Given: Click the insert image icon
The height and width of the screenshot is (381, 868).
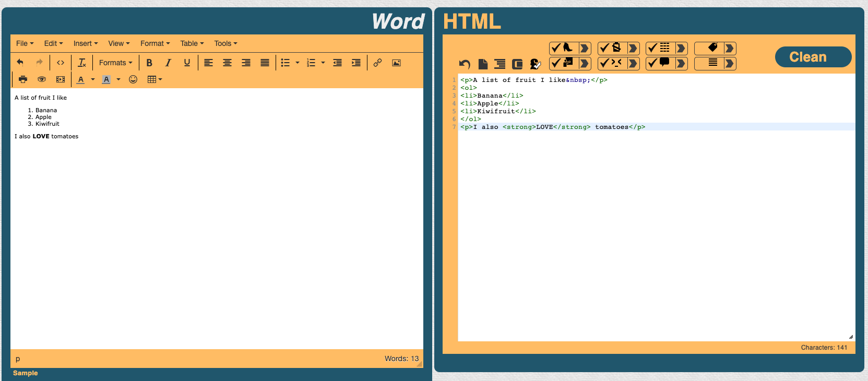Looking at the screenshot, I should [396, 63].
